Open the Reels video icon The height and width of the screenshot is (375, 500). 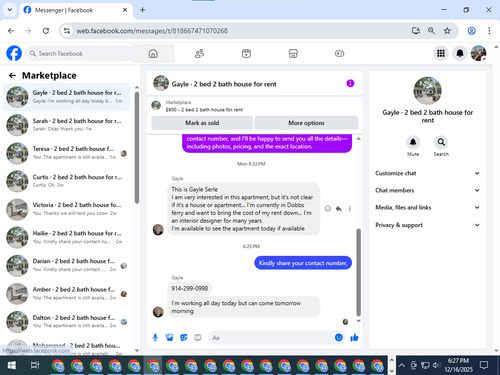pos(246,53)
